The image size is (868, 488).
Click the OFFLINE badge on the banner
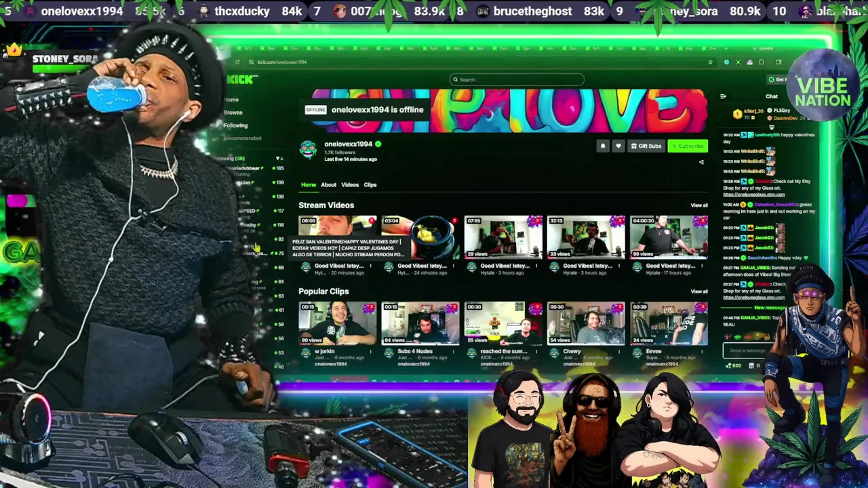coord(315,110)
